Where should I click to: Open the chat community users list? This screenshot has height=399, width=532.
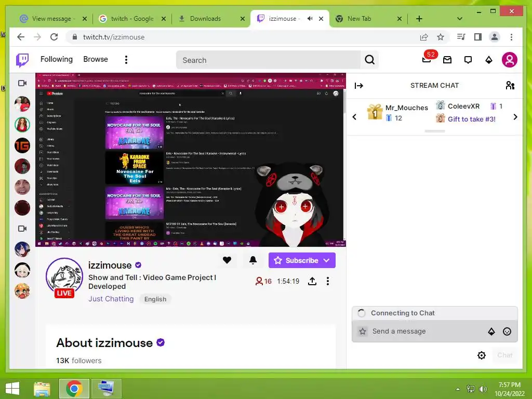coord(510,86)
